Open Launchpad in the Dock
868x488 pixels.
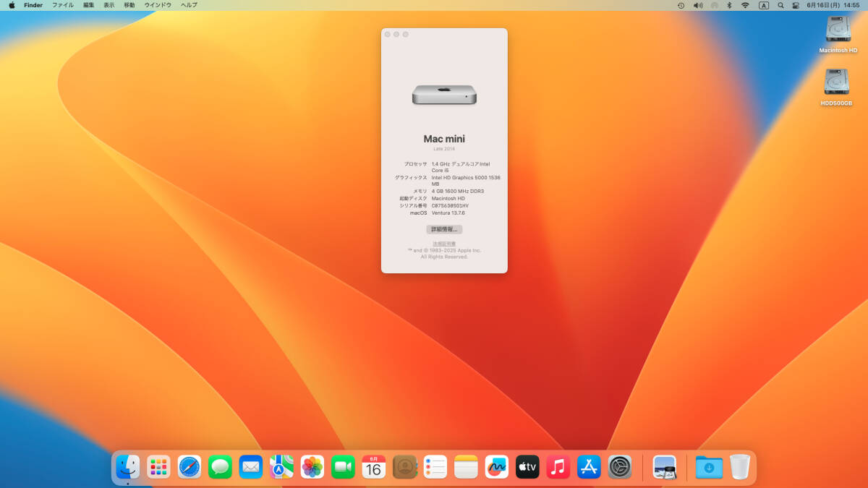tap(158, 467)
